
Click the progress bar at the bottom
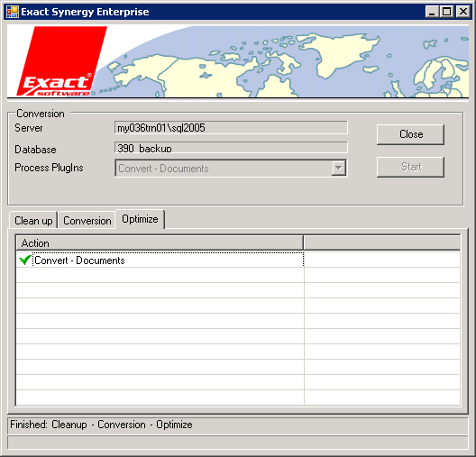tap(238, 443)
